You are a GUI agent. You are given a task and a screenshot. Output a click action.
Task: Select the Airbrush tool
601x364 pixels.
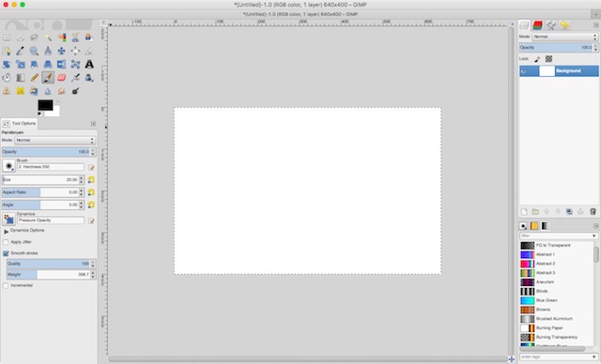pos(75,78)
